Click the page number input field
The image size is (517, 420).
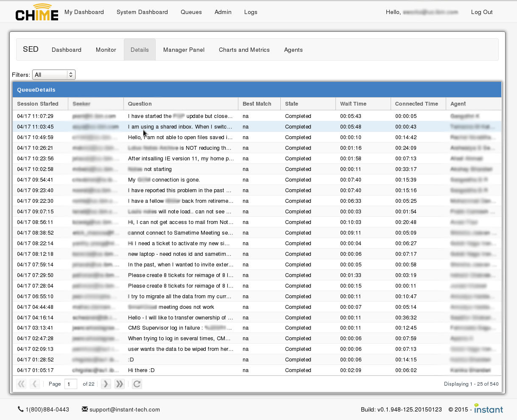71,384
